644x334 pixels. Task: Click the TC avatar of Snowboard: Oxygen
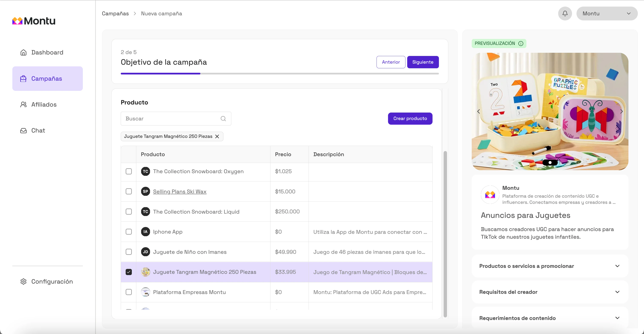pyautogui.click(x=145, y=171)
